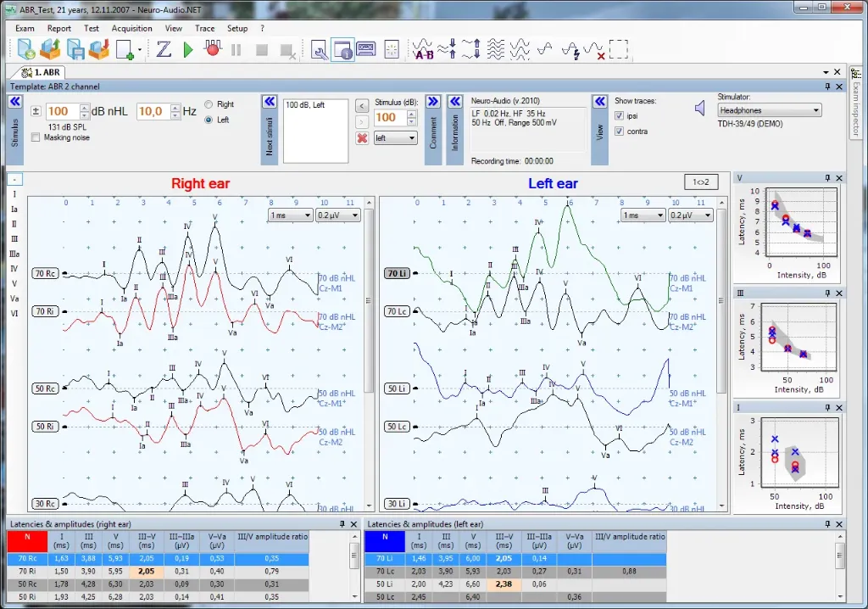Uncheck the contra traces checkbox
The height and width of the screenshot is (609, 868).
click(620, 131)
